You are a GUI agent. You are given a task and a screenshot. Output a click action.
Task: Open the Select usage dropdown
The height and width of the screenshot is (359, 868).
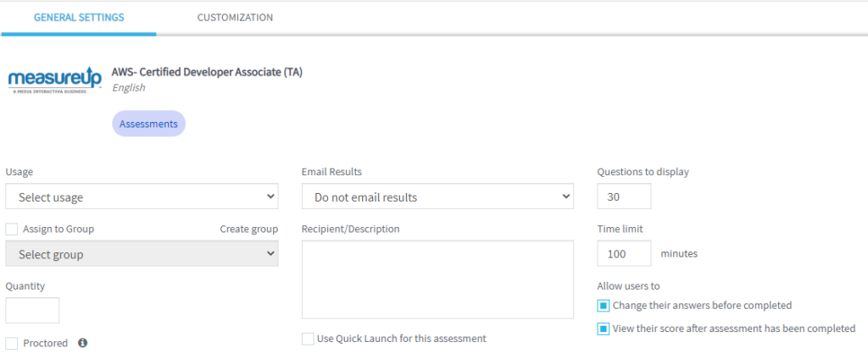(142, 197)
